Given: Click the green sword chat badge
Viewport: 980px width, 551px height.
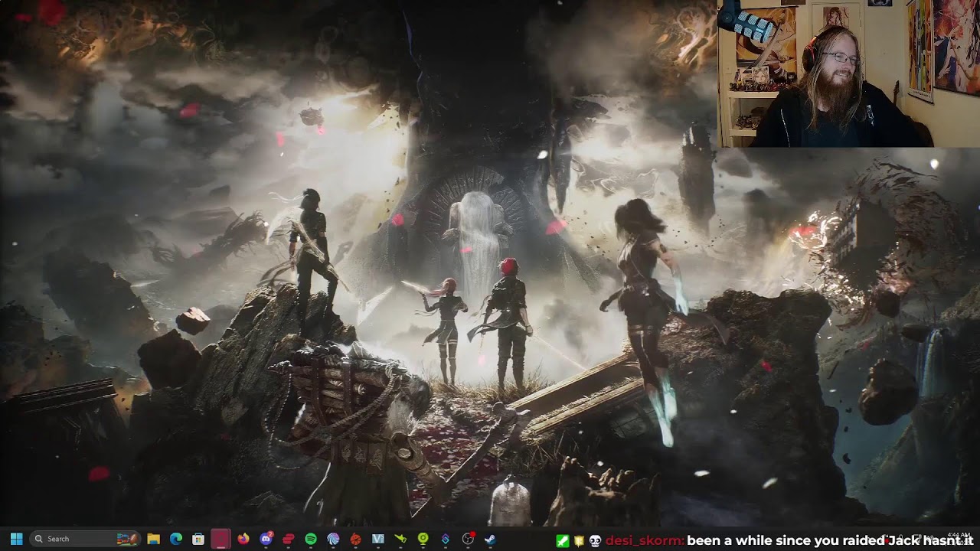Looking at the screenshot, I should (x=563, y=541).
